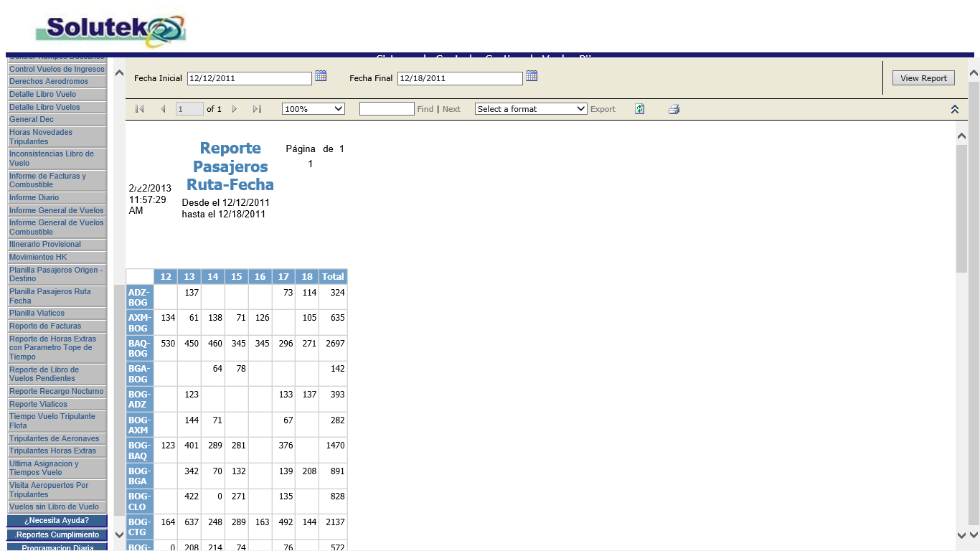Open the Reportes Cumplimiento section

[57, 534]
